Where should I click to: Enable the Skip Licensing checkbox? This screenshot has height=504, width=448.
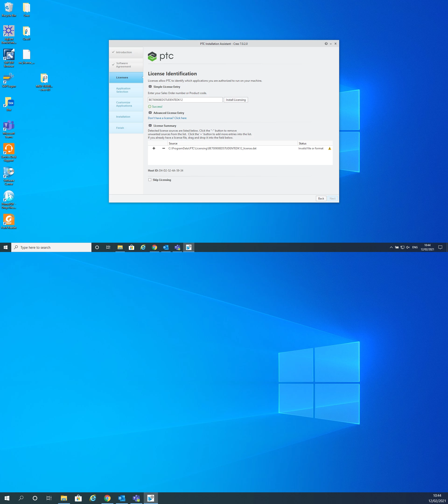(x=150, y=180)
